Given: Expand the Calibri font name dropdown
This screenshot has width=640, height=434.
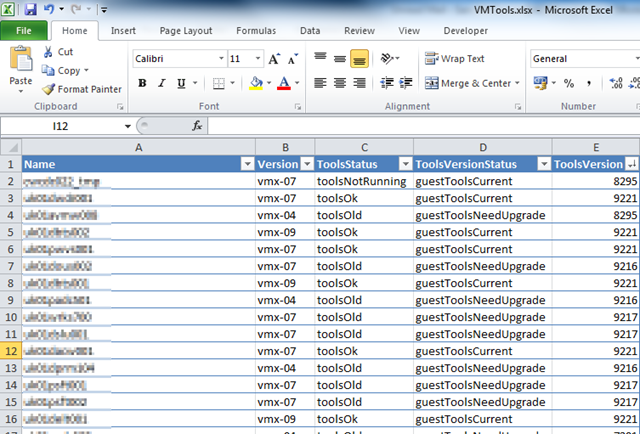Looking at the screenshot, I should (219, 59).
